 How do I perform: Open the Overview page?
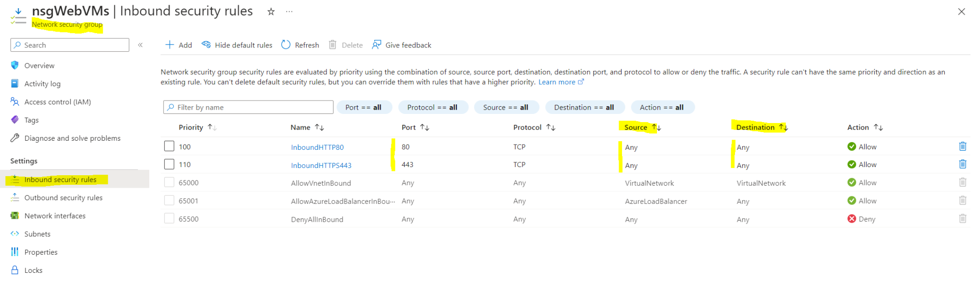click(x=39, y=66)
